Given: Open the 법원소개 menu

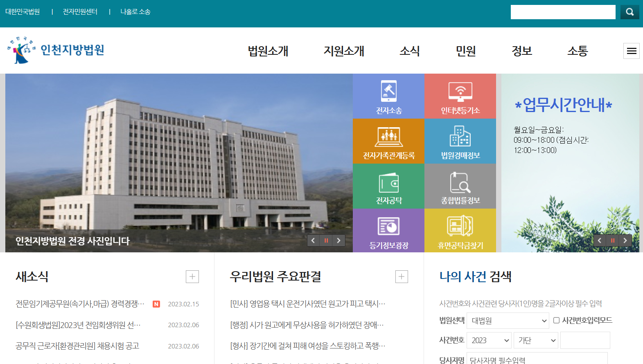Looking at the screenshot, I should pyautogui.click(x=268, y=51).
